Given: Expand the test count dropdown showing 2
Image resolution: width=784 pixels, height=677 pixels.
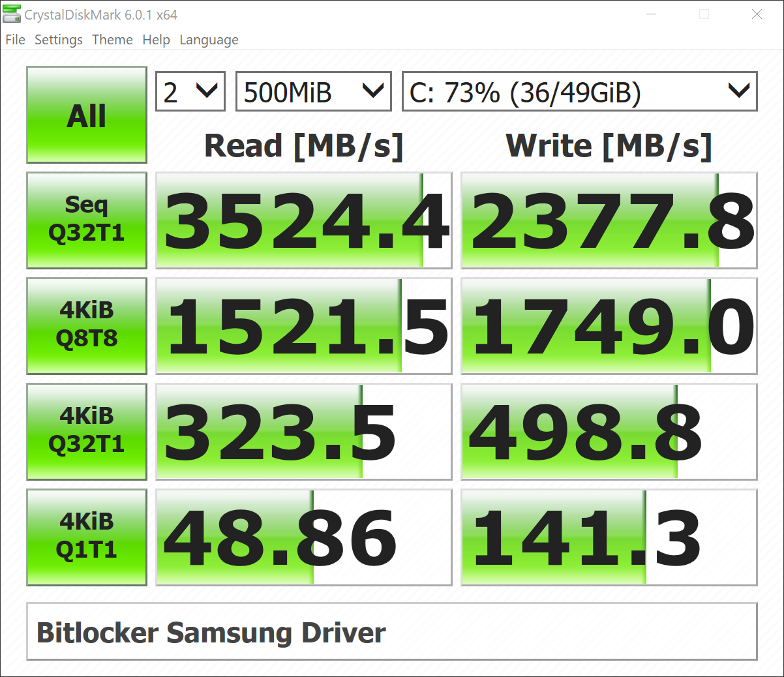Looking at the screenshot, I should (190, 91).
